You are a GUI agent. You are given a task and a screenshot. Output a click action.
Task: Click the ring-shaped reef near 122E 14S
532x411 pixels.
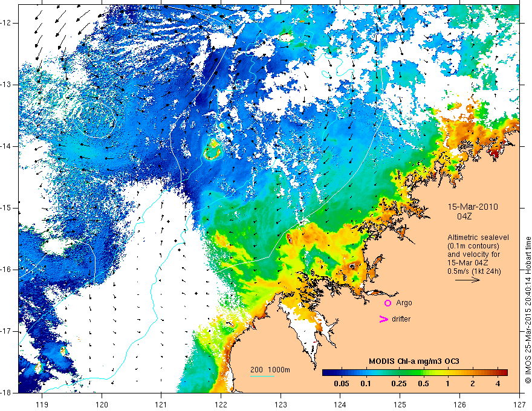pos(213,150)
